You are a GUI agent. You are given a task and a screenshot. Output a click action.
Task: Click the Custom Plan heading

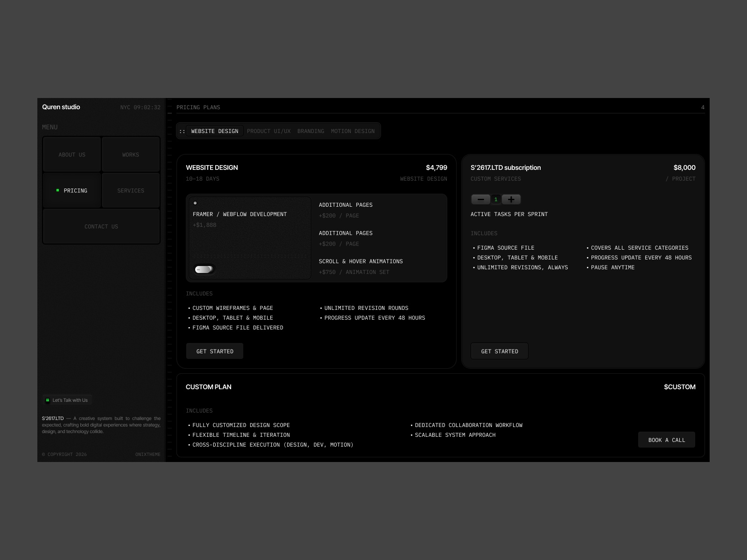pos(209,387)
